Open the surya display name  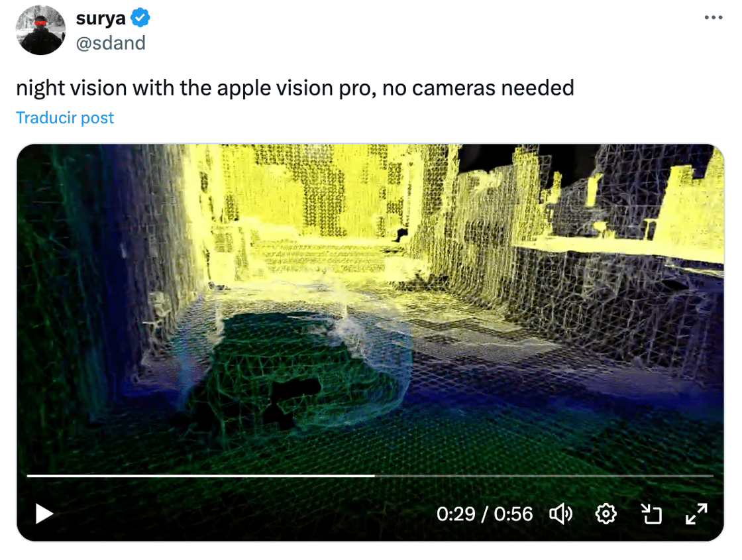pyautogui.click(x=100, y=18)
